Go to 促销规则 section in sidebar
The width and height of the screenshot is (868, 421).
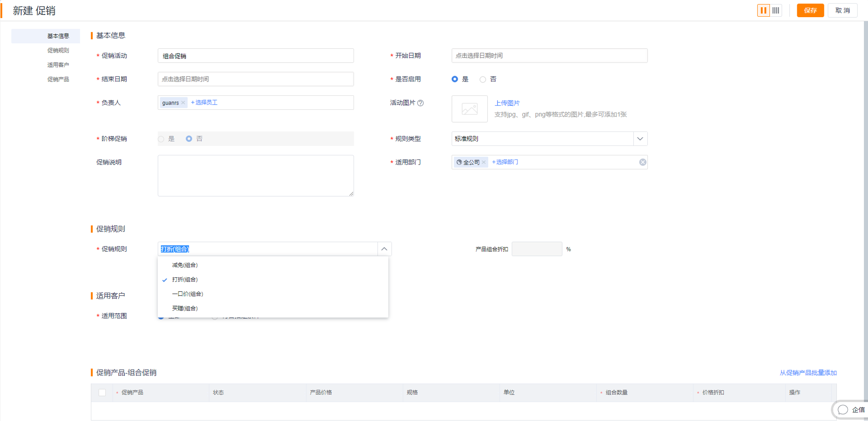click(x=58, y=50)
